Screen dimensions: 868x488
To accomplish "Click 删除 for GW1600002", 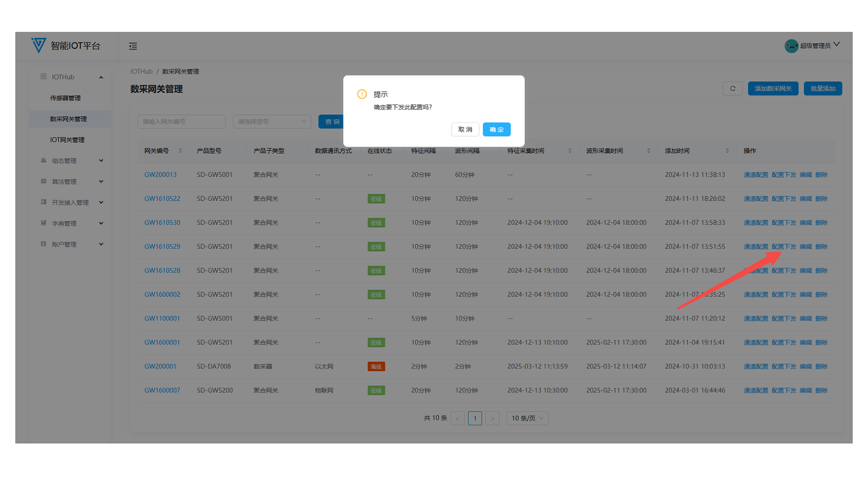I will pos(821,295).
